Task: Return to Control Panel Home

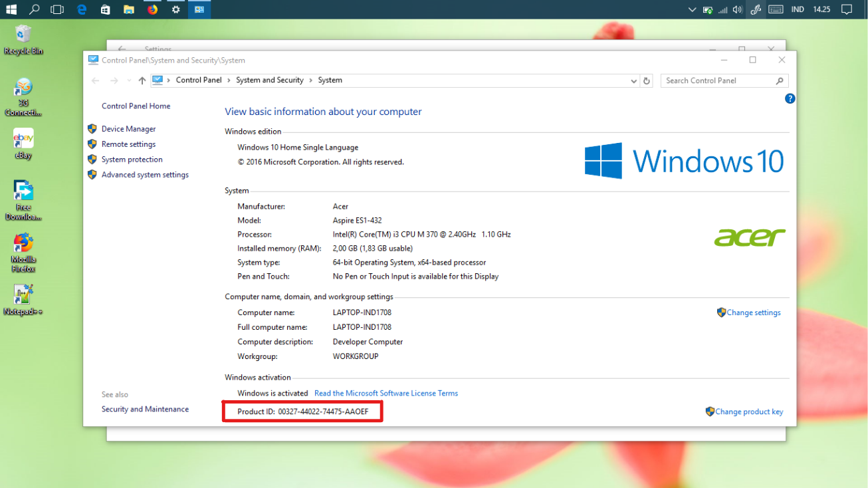Action: pyautogui.click(x=136, y=105)
